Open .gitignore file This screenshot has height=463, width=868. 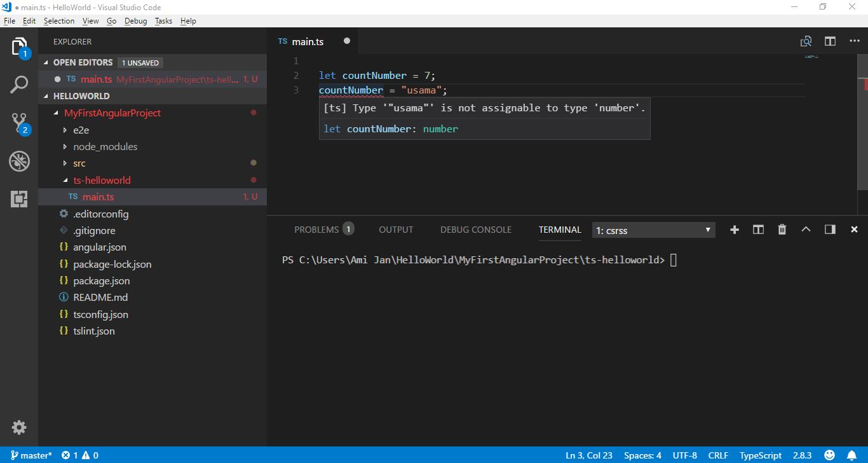click(x=153, y=231)
